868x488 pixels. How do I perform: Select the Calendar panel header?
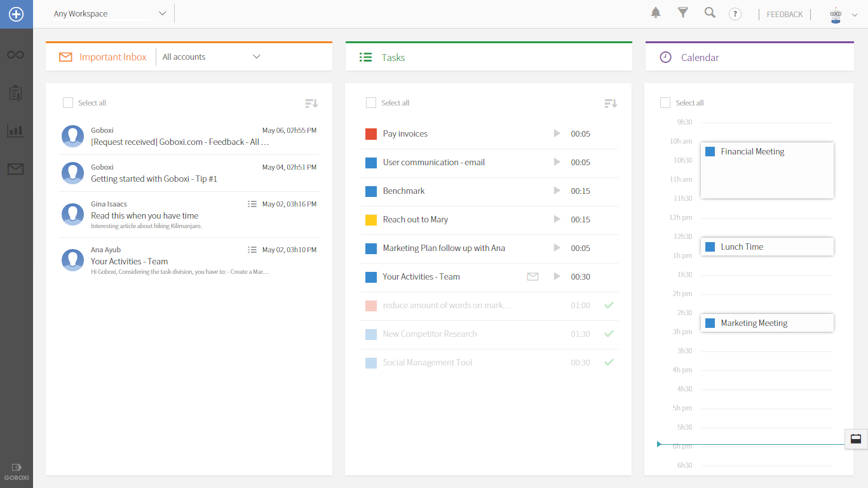[700, 57]
